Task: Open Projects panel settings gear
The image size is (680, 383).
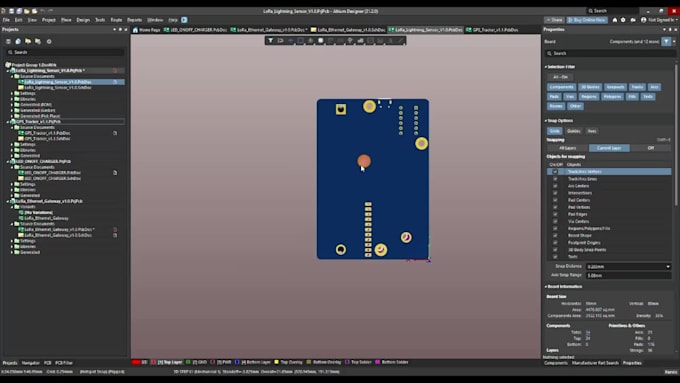Action: pyautogui.click(x=49, y=41)
